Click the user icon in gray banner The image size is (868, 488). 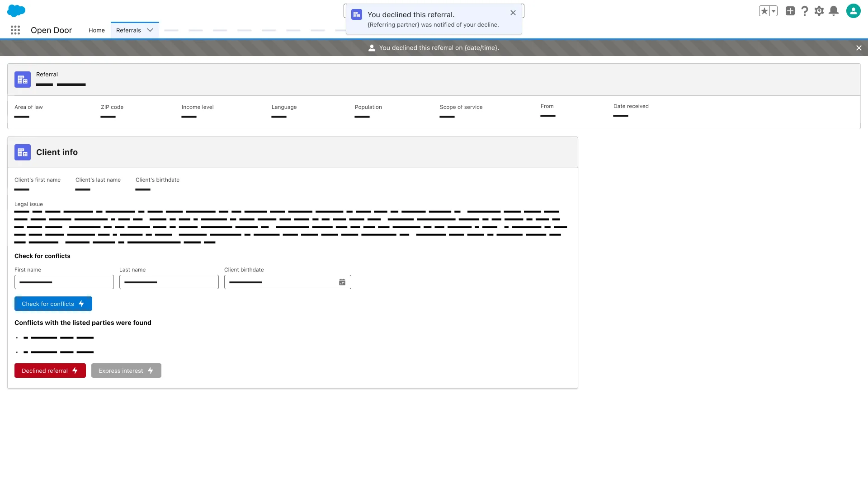pos(372,48)
